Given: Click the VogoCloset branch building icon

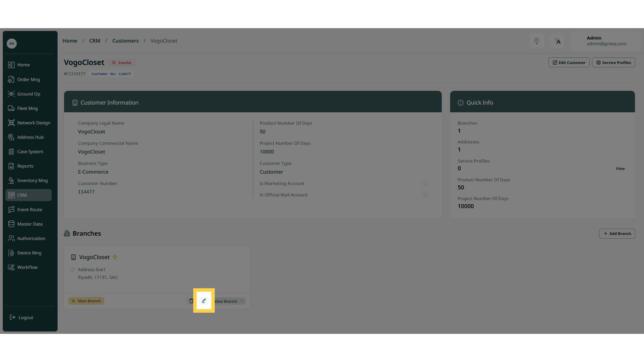Looking at the screenshot, I should coord(73,257).
